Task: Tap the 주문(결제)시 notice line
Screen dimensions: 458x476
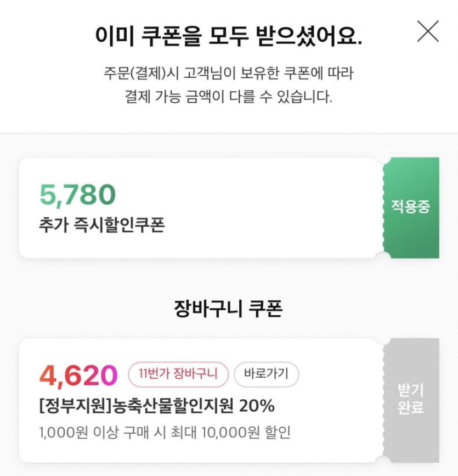Action: point(228,74)
